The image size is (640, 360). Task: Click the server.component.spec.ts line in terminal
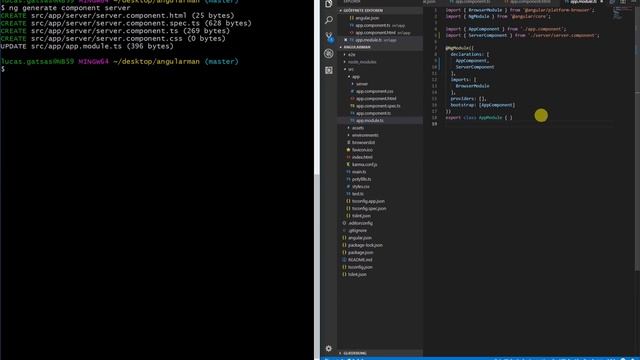[x=126, y=23]
